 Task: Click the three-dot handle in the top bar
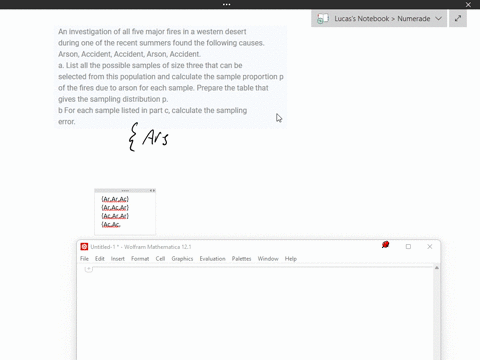[226, 4]
